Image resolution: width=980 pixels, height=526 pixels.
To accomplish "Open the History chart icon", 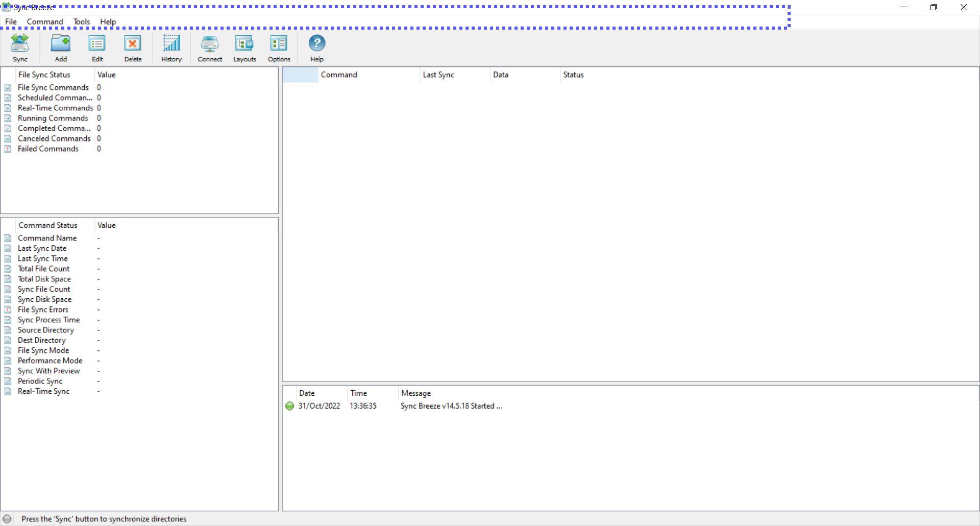I will click(x=171, y=48).
